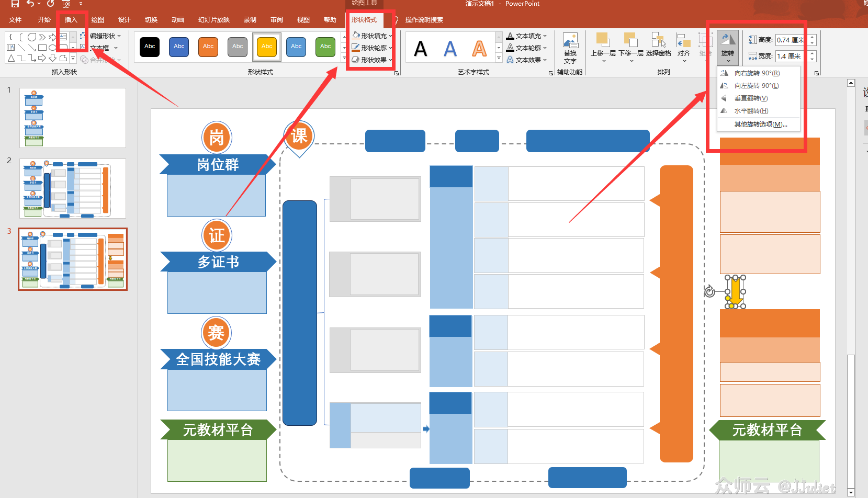Open the 编辑形状 dropdown
The image size is (868, 498).
coord(100,36)
